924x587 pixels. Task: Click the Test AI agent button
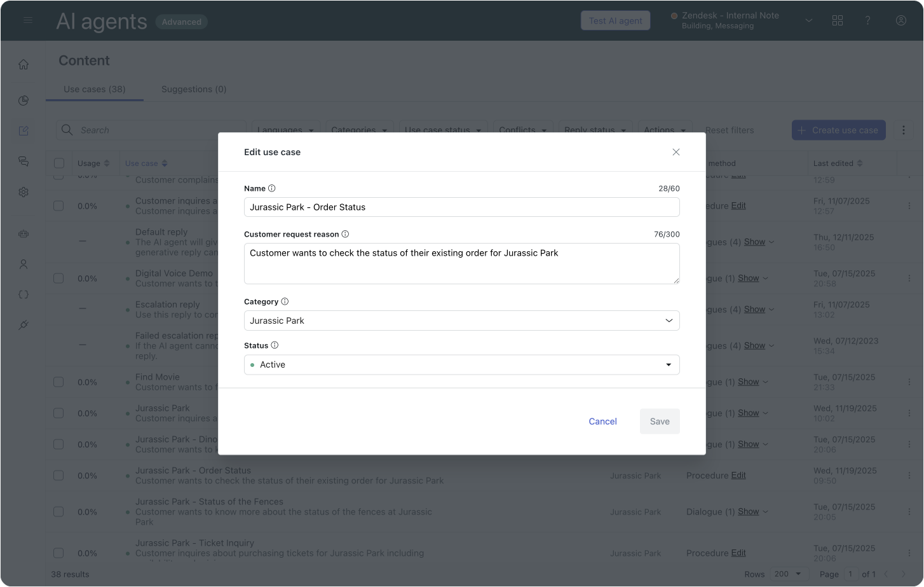pos(615,20)
